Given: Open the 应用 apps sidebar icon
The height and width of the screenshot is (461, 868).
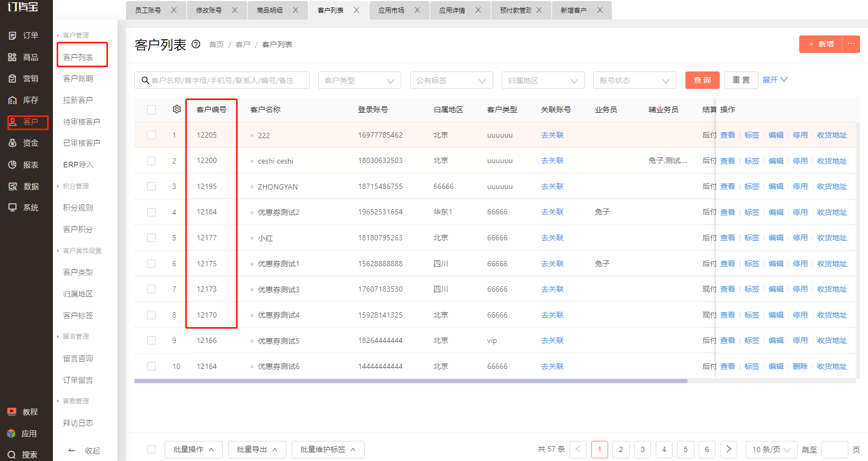Looking at the screenshot, I should click(x=12, y=433).
